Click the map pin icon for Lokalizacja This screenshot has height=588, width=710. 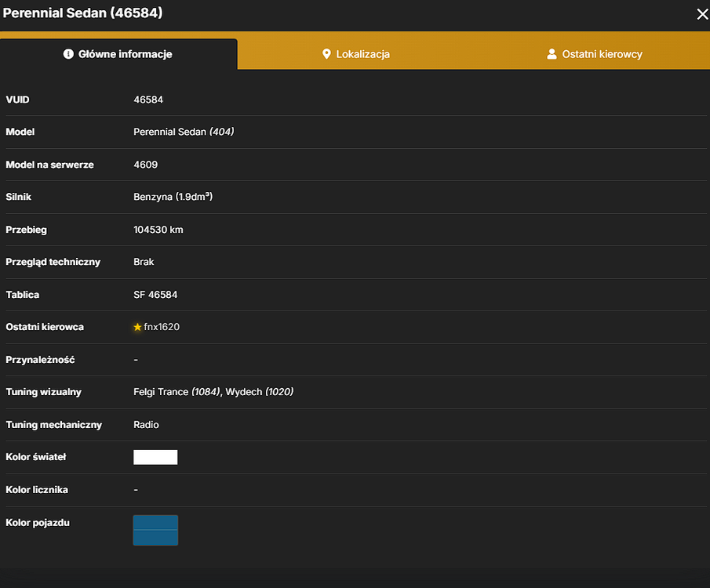click(326, 54)
